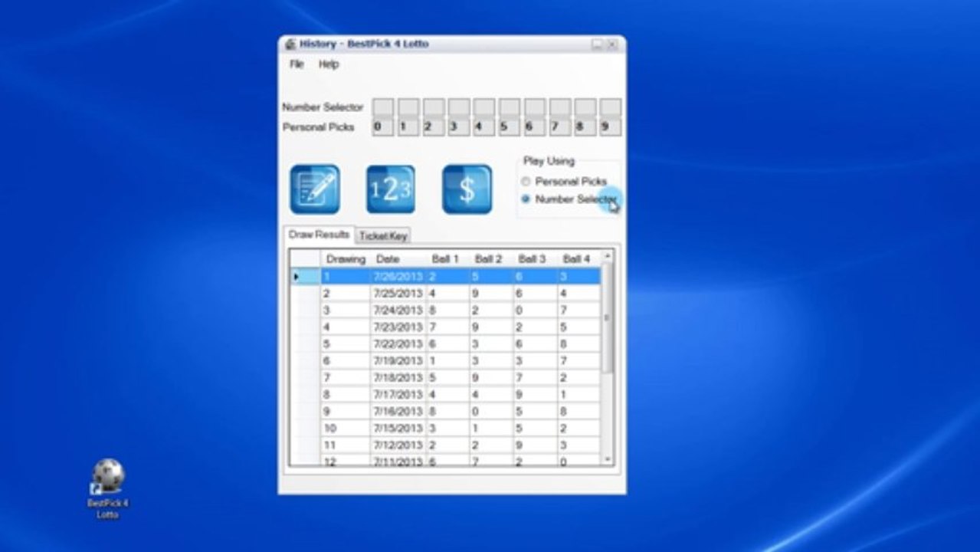This screenshot has height=552, width=980.
Task: Click the Date column header
Action: (x=398, y=259)
